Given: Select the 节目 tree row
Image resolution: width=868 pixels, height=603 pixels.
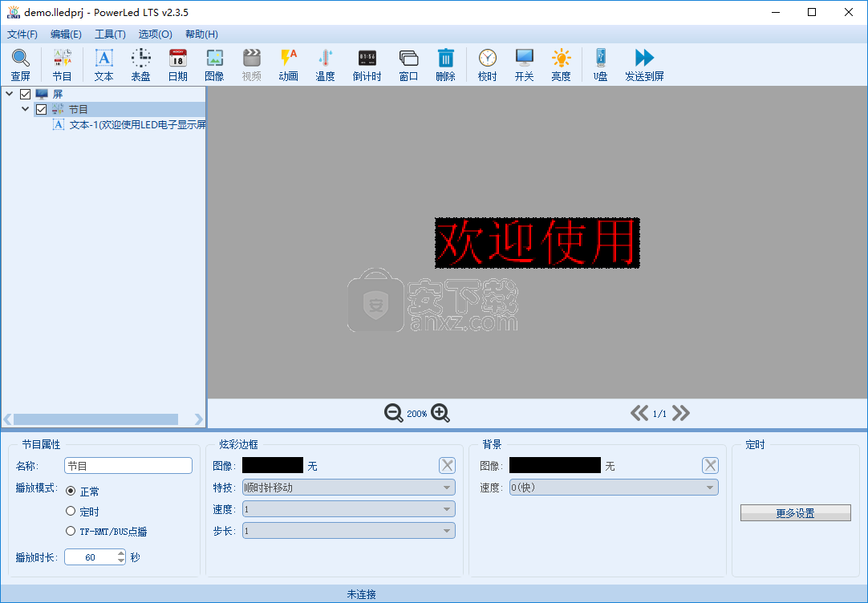Looking at the screenshot, I should (x=120, y=110).
